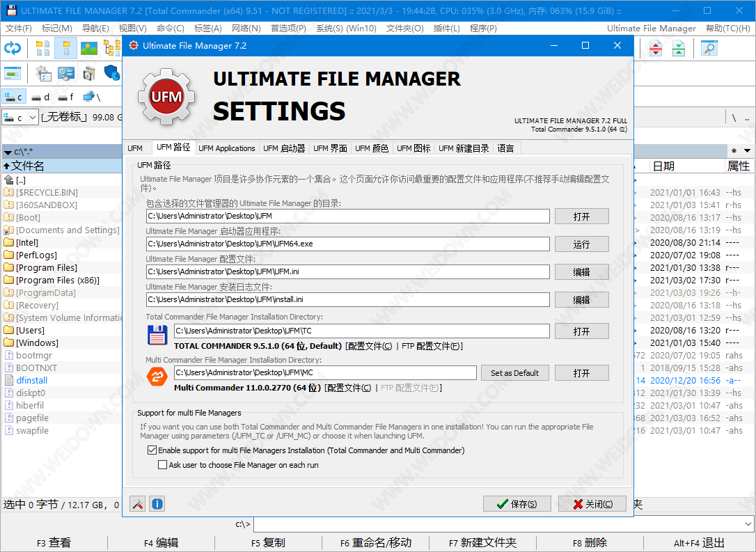Open the Ultimate File Manager menu
Image resolution: width=756 pixels, height=552 pixels.
(x=652, y=29)
